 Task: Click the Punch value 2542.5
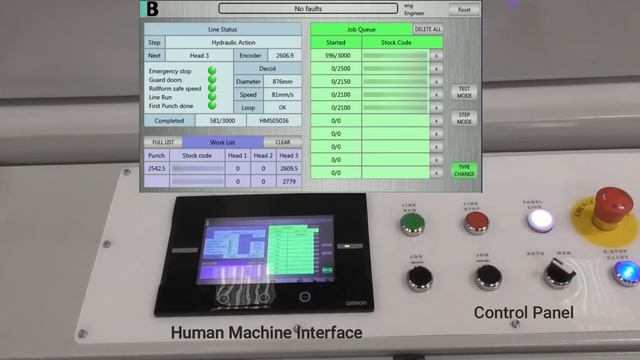(x=157, y=168)
